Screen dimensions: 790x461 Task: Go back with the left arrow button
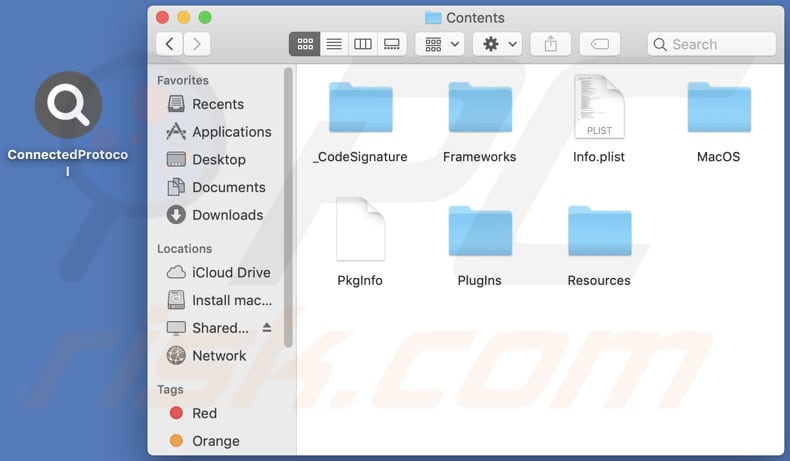[170, 44]
